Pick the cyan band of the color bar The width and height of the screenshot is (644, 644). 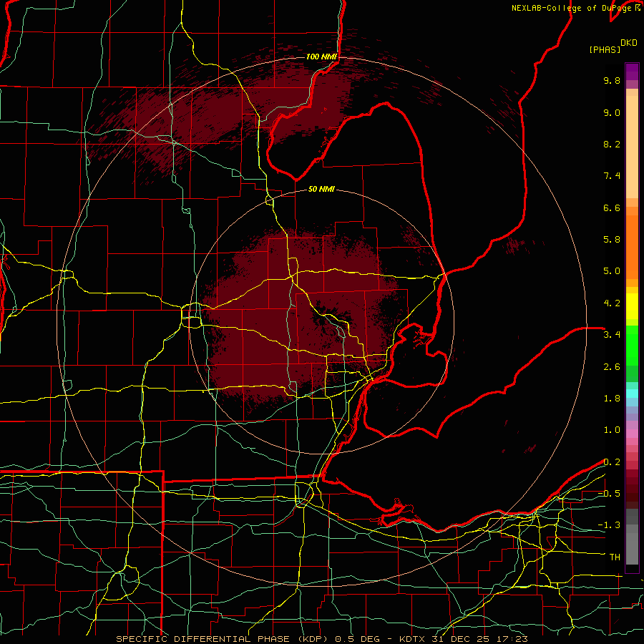pyautogui.click(x=632, y=394)
